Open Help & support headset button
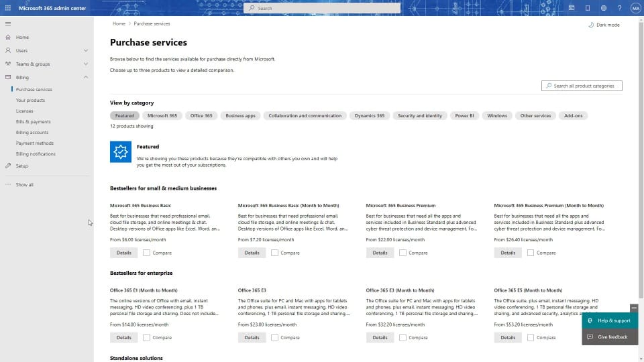The width and height of the screenshot is (644, 362). point(610,320)
